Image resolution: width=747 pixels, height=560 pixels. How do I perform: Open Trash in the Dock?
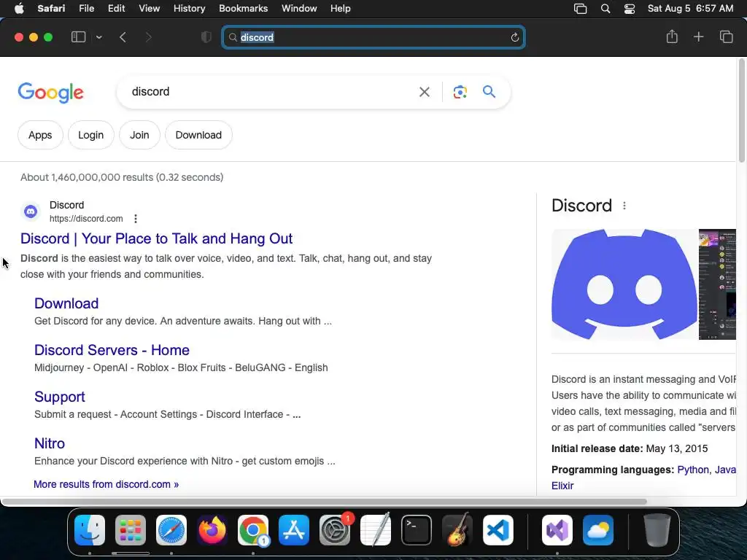[657, 530]
